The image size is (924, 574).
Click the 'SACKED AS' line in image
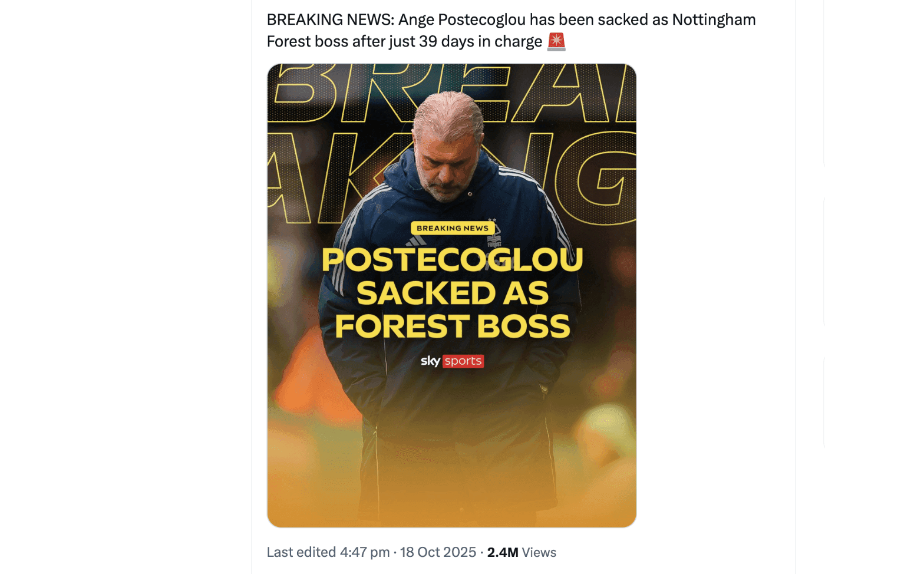[452, 293]
